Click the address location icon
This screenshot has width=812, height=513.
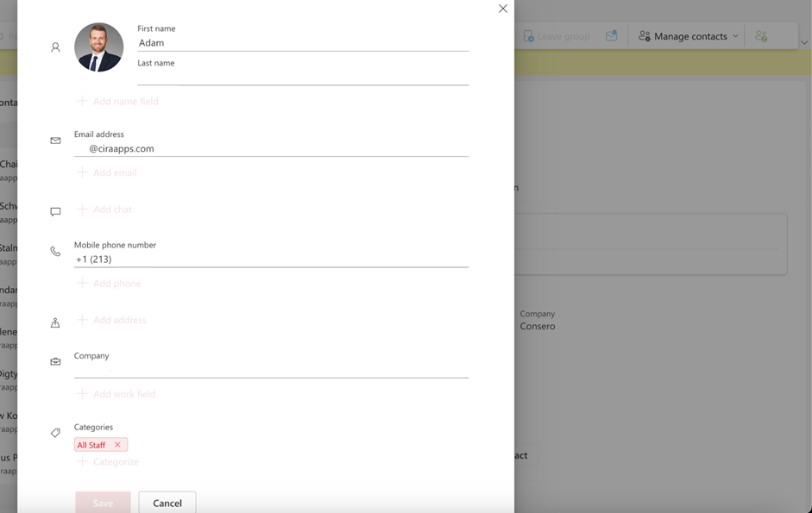[55, 323]
